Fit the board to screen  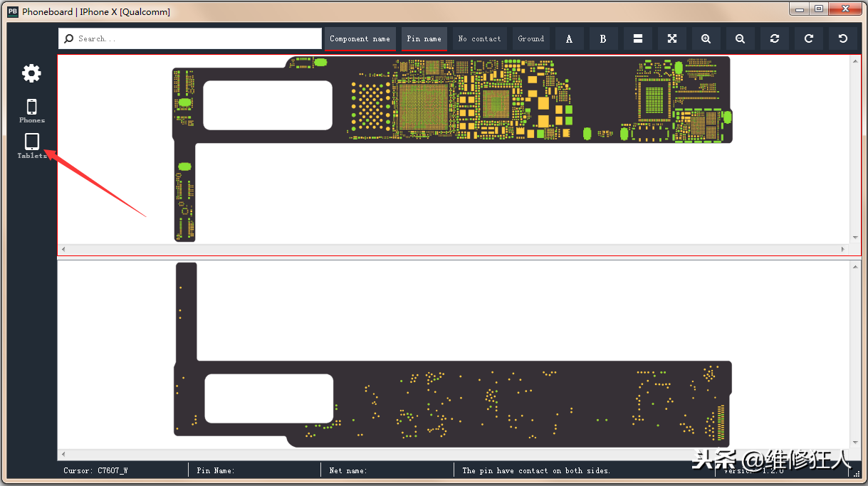click(x=671, y=39)
